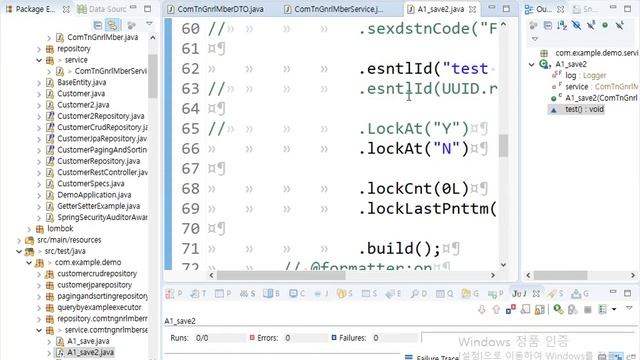Open Package Explorer view menu triangle
Screen dimensions: 640x360
point(149,24)
